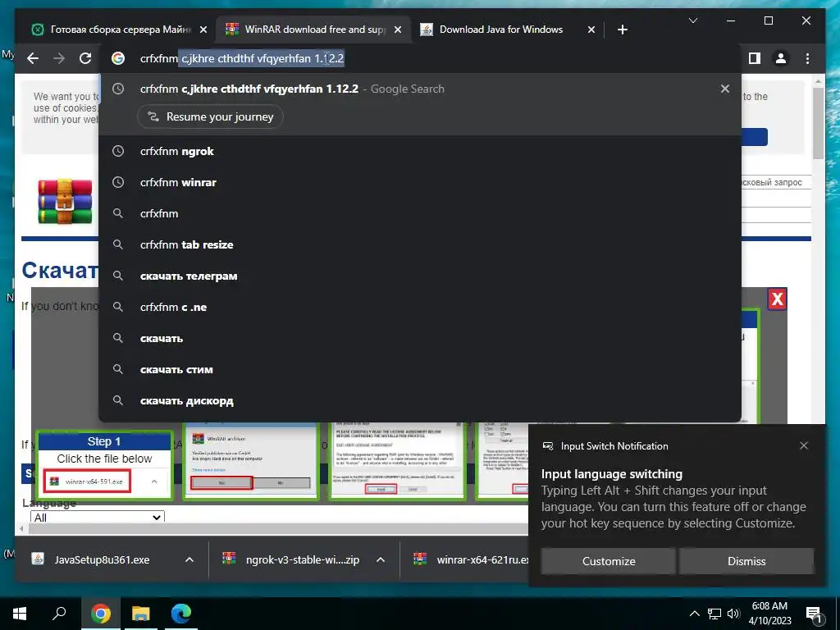This screenshot has height=630, width=840.
Task: Click Customize in input language notification
Action: point(609,561)
